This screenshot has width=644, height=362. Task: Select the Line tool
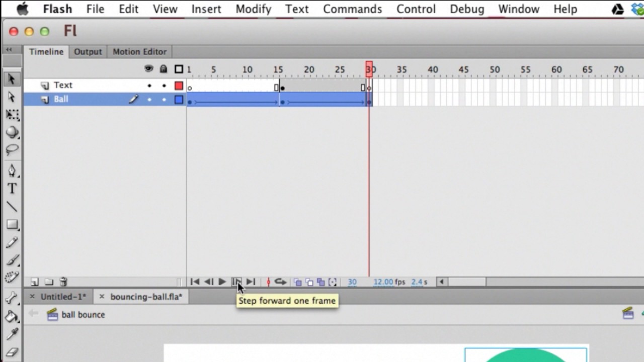[x=12, y=207]
